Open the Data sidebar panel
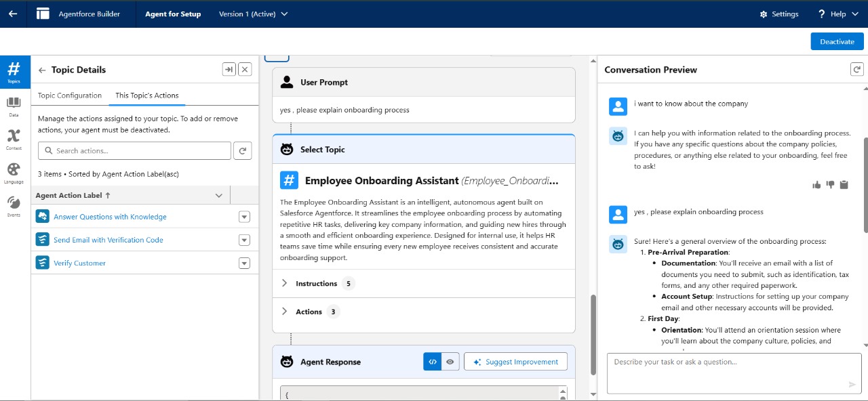868x401 pixels. click(x=14, y=106)
